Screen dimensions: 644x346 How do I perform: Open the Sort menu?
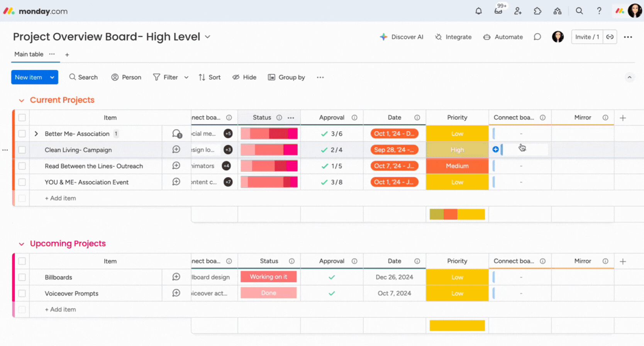coord(210,77)
